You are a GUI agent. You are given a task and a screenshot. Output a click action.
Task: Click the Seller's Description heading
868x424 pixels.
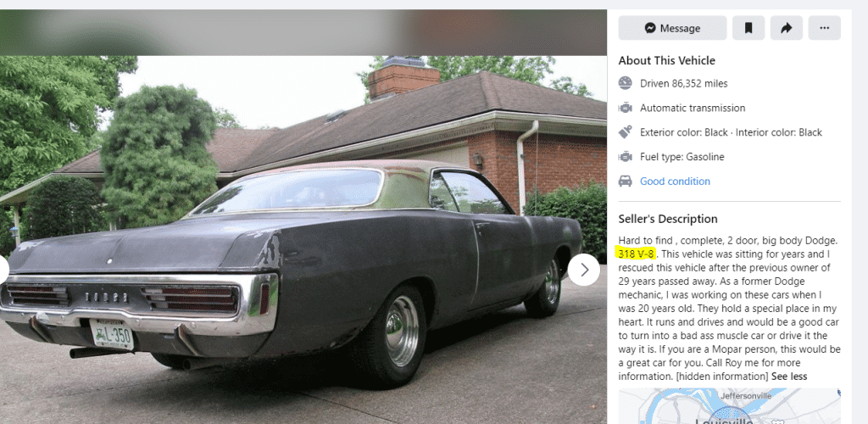coord(668,219)
